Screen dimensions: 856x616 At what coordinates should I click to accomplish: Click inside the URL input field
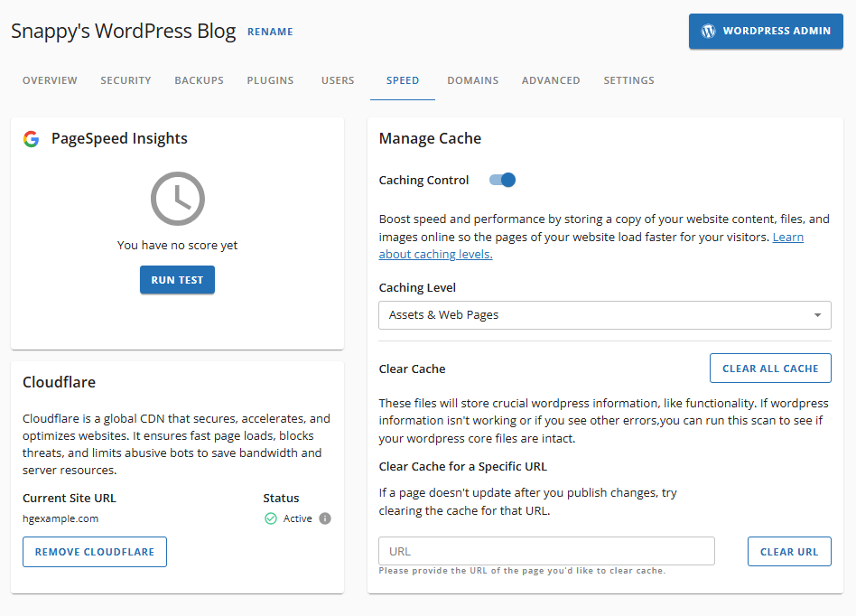545,551
